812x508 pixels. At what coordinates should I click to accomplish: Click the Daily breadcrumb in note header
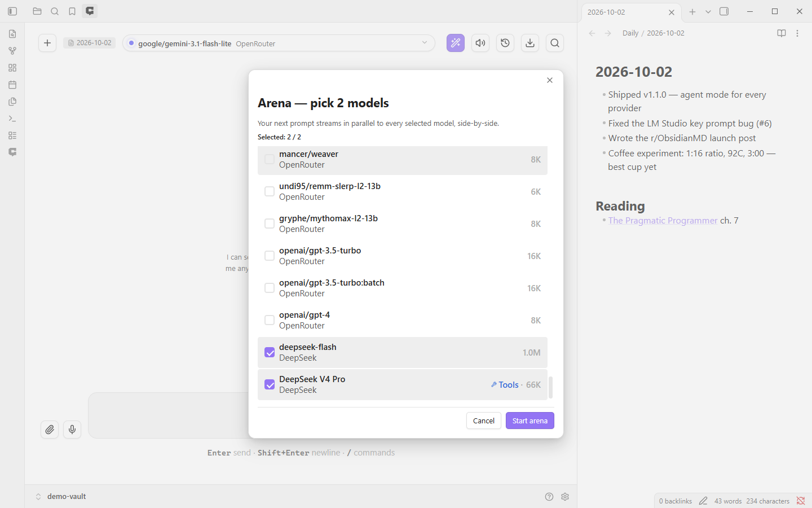tap(630, 33)
